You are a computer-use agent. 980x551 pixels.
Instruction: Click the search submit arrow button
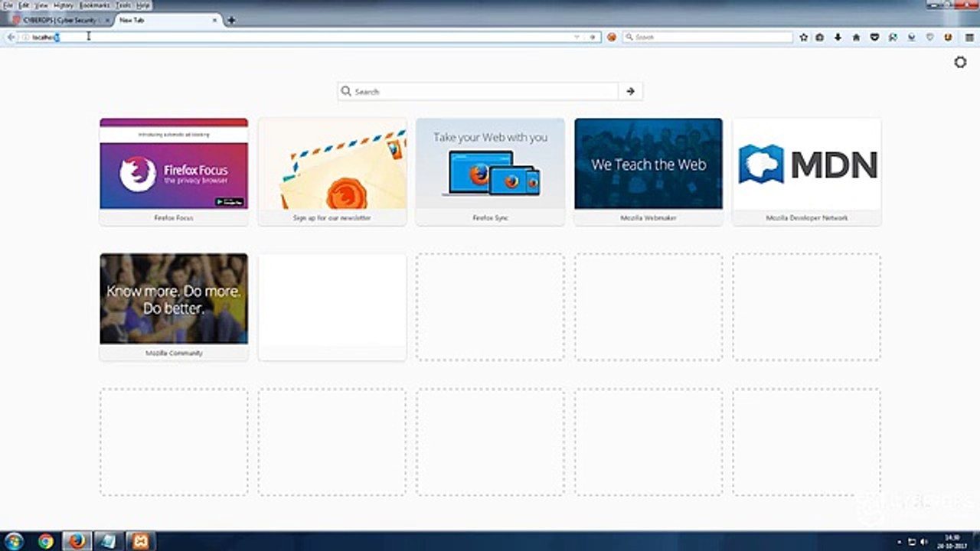point(630,91)
